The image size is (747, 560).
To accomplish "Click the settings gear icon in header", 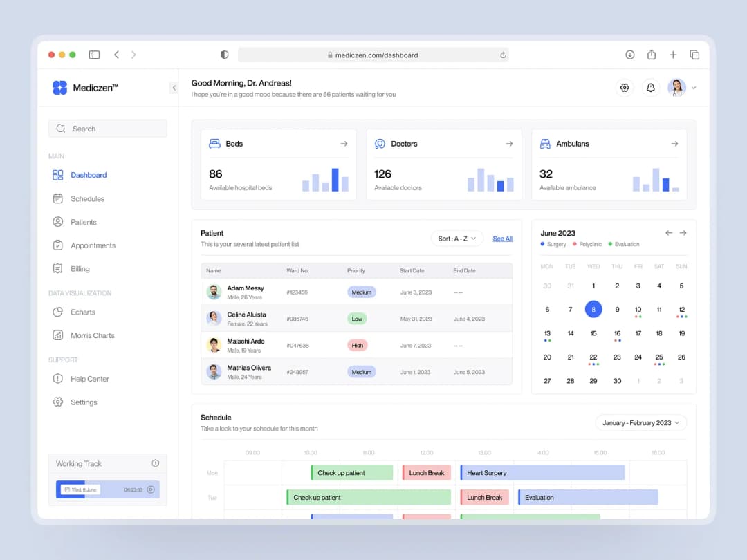I will point(625,88).
